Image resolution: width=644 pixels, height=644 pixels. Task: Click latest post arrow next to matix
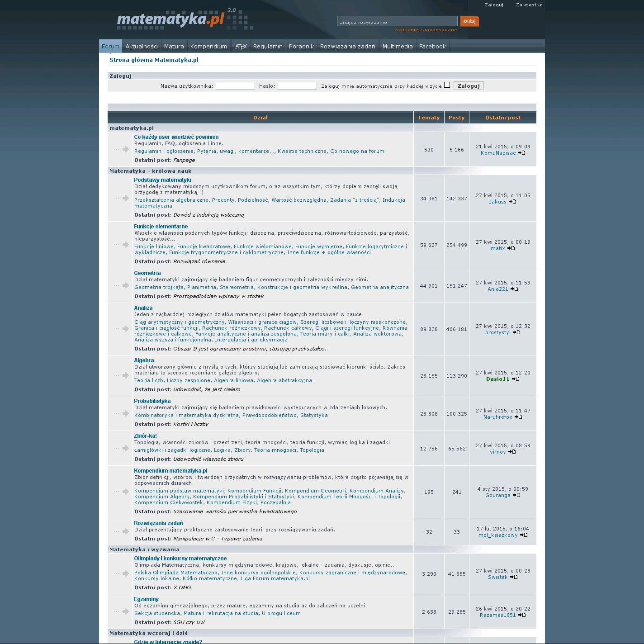point(511,248)
